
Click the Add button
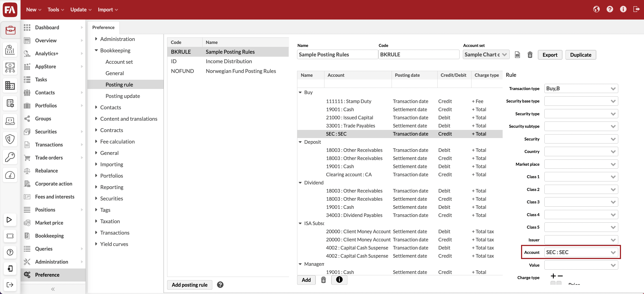(306, 280)
